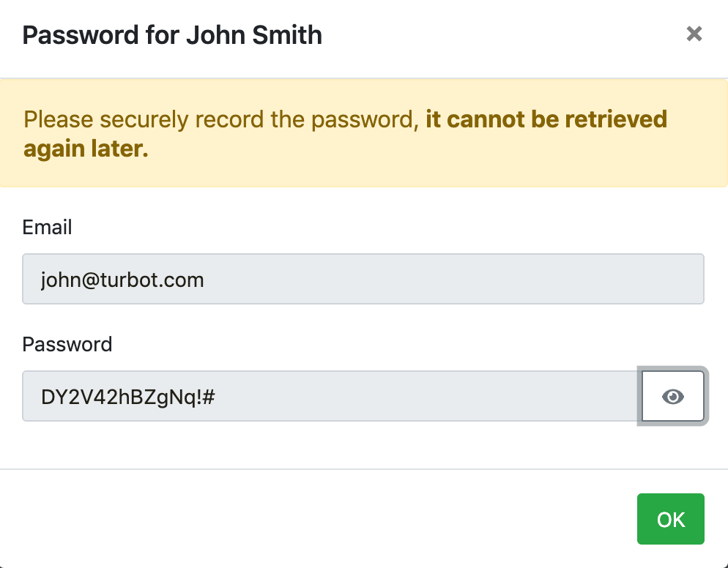Click 'Please securely record the password' text
Viewport: 728px width, 568px height.
pos(218,120)
